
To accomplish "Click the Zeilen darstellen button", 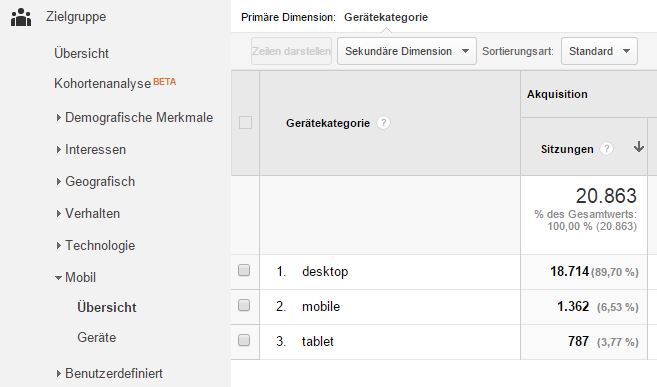I will (x=292, y=51).
